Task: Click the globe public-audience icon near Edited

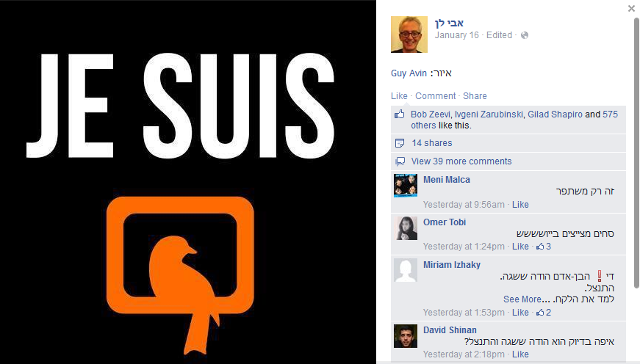Action: click(x=525, y=35)
